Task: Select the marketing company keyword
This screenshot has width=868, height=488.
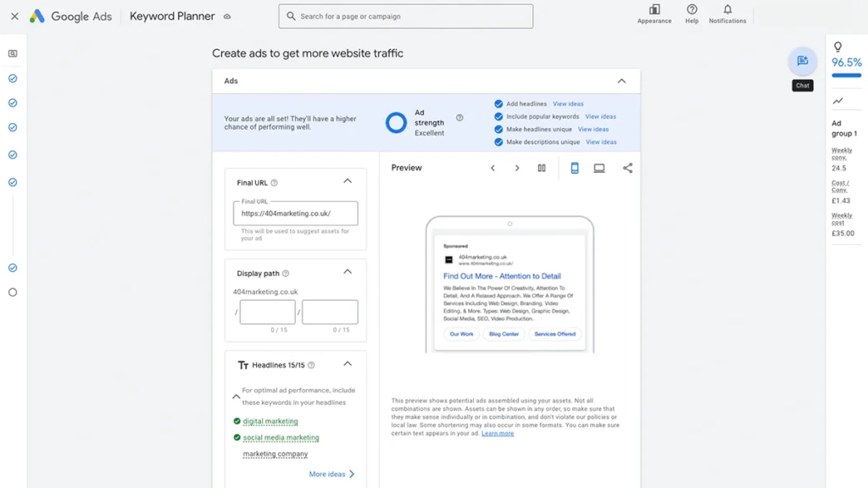Action: point(275,454)
